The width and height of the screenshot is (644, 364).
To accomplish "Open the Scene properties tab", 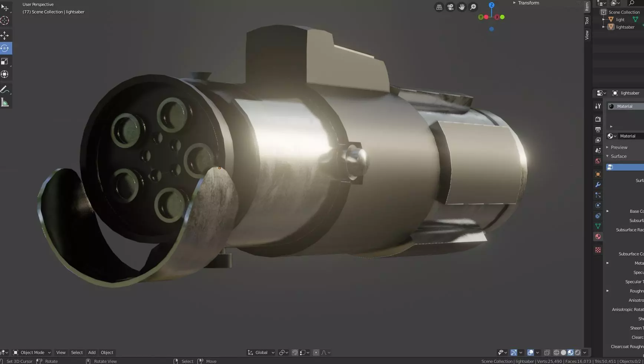I will tap(598, 150).
